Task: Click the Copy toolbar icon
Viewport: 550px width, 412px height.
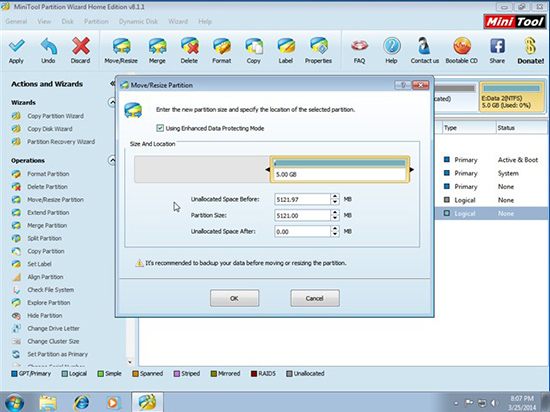Action: [x=254, y=46]
